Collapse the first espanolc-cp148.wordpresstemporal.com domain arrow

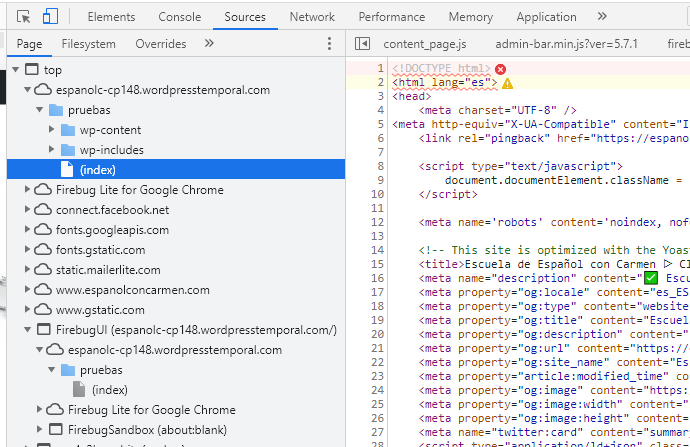coord(28,90)
